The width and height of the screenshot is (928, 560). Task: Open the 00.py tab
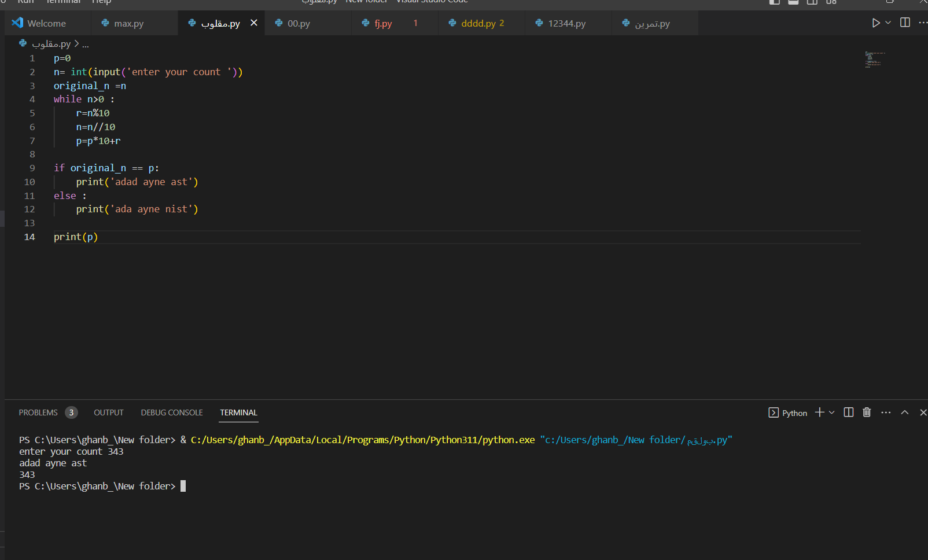point(308,23)
